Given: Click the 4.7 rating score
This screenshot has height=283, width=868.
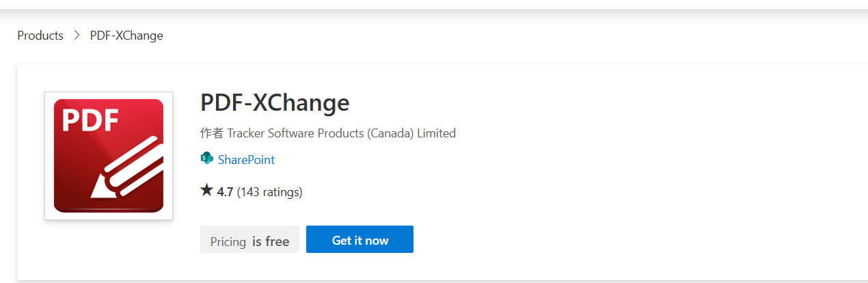Looking at the screenshot, I should (225, 192).
